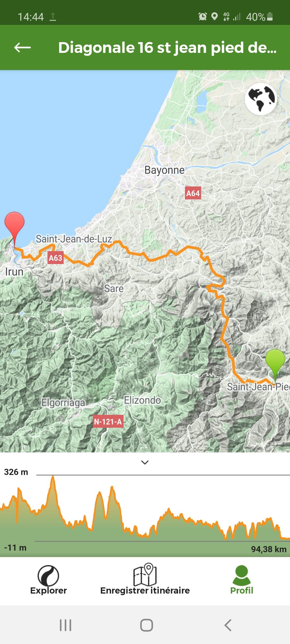The image size is (290, 644).
Task: Open the Explorer tab
Action: (48, 580)
